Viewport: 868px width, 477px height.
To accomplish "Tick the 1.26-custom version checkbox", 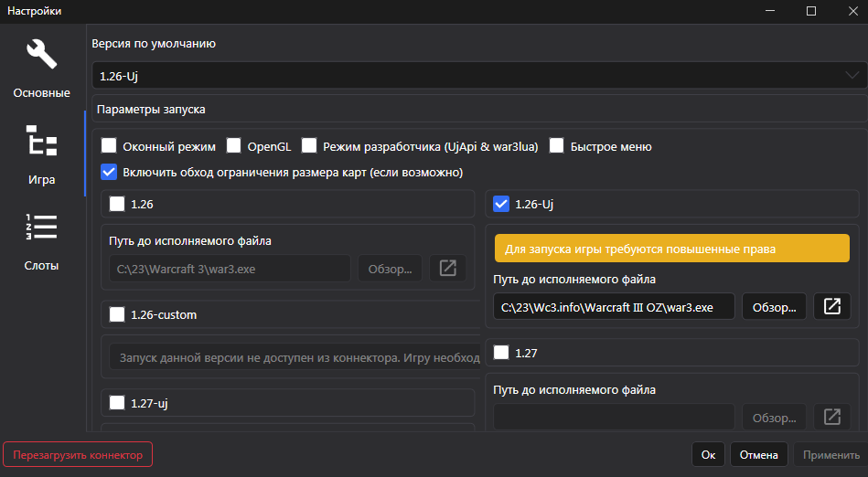I will point(117,315).
